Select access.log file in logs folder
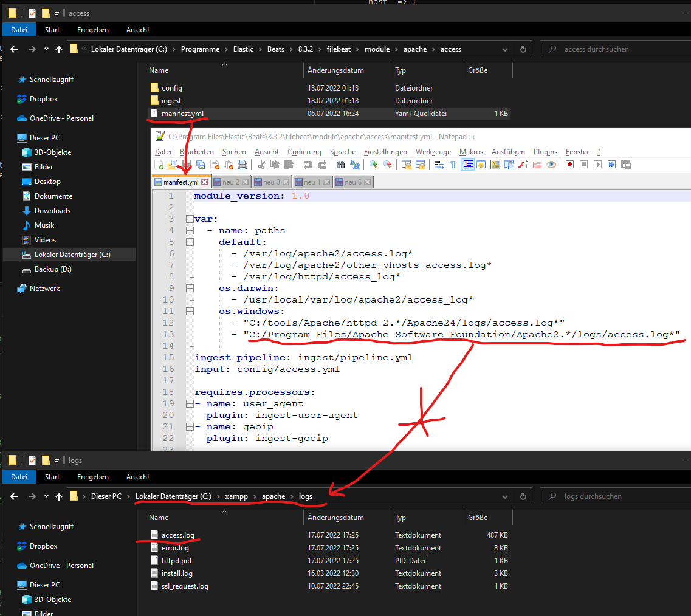 pyautogui.click(x=177, y=535)
